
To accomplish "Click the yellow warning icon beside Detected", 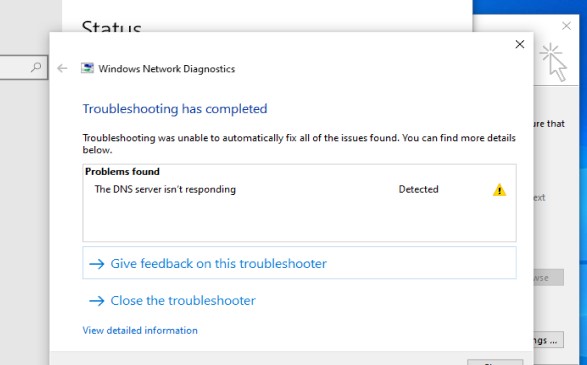I will (x=499, y=190).
